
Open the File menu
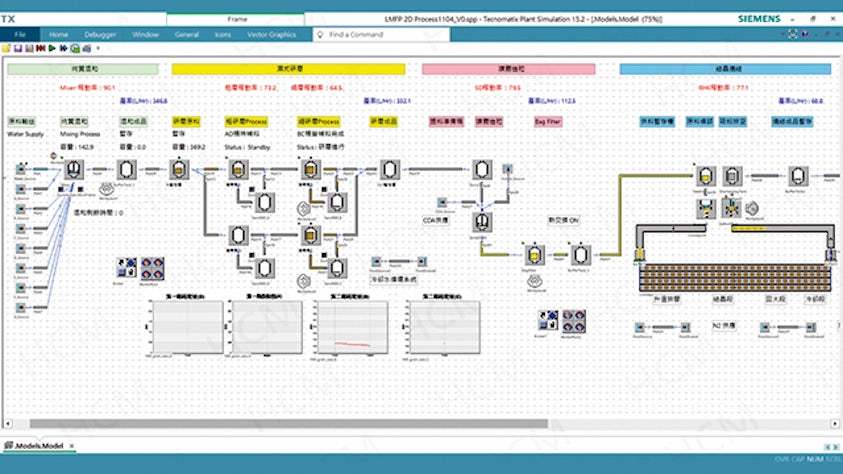[20, 34]
